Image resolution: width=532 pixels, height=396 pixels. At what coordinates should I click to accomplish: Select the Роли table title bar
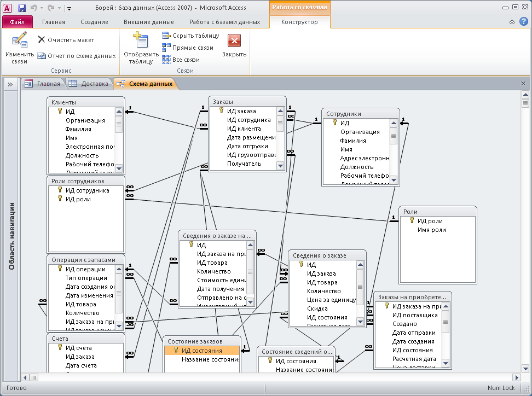coord(438,212)
